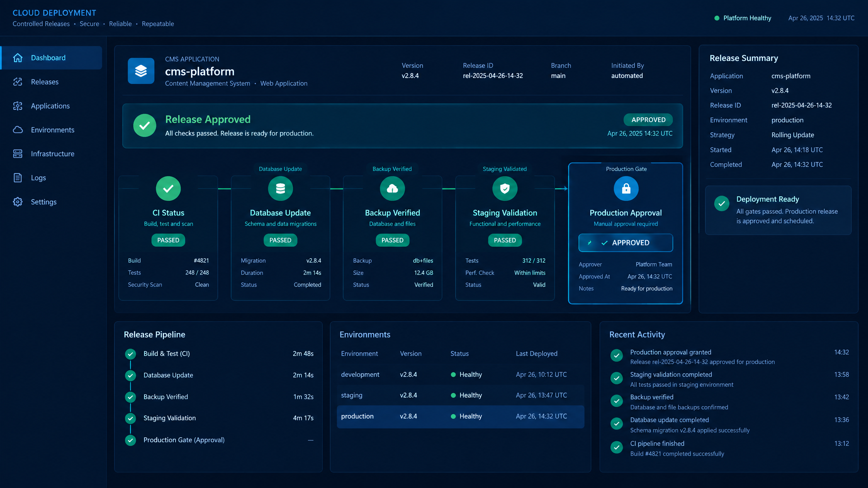Click the Settings gear icon
The height and width of the screenshot is (488, 868).
pos(18,202)
